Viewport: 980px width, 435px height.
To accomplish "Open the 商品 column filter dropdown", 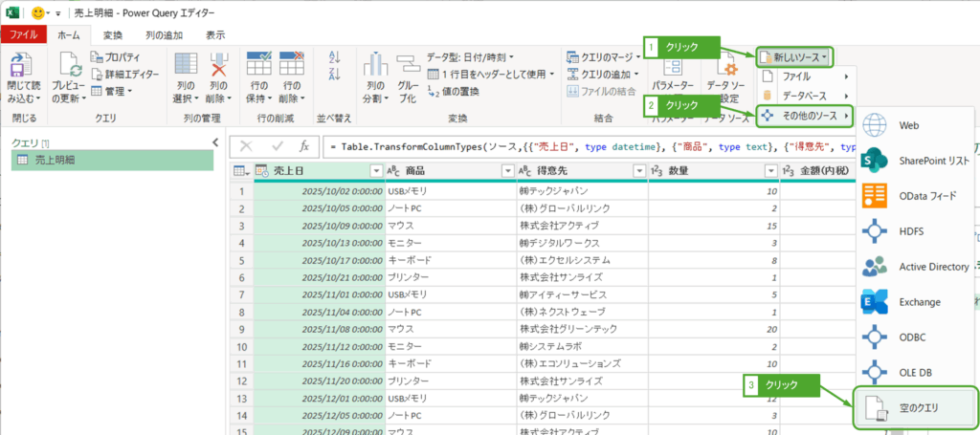I will click(x=507, y=171).
